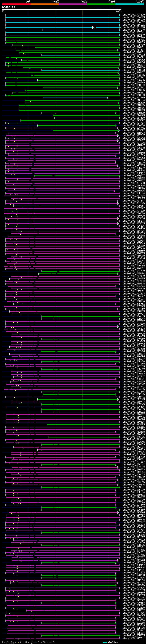146x644 pixels.
Task: Choose hit UniRef100_Q6A160
Action: click(133, 532)
